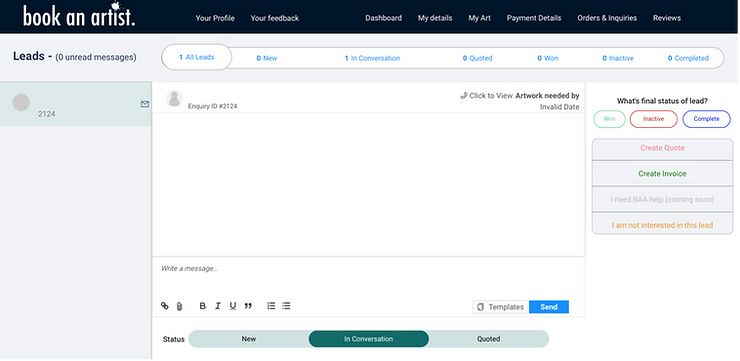Click into the Write a message field
The width and height of the screenshot is (740, 361).
pos(368,278)
